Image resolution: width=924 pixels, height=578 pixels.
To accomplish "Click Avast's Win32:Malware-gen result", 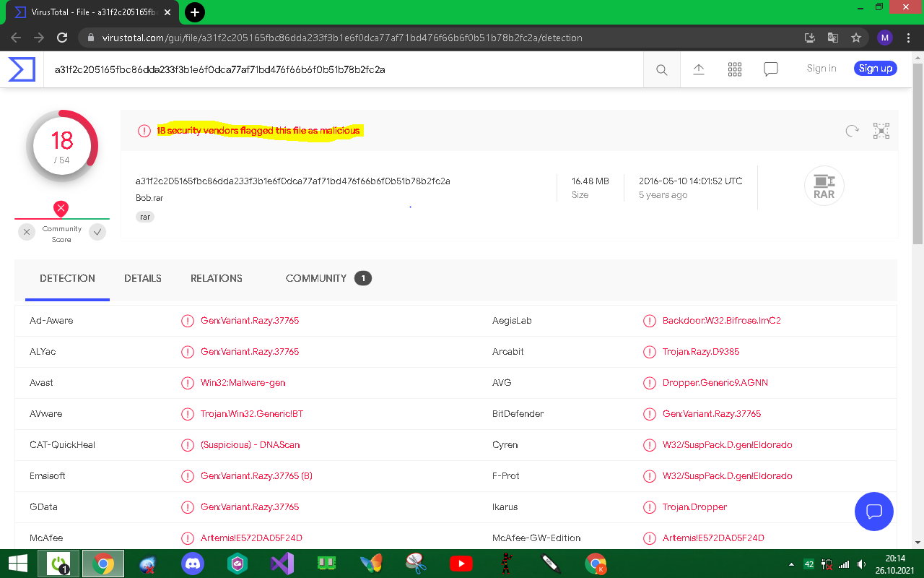I will click(243, 383).
